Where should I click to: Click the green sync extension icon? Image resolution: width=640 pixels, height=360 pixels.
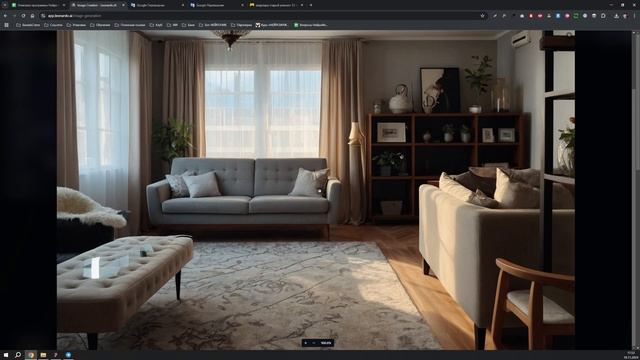point(577,16)
